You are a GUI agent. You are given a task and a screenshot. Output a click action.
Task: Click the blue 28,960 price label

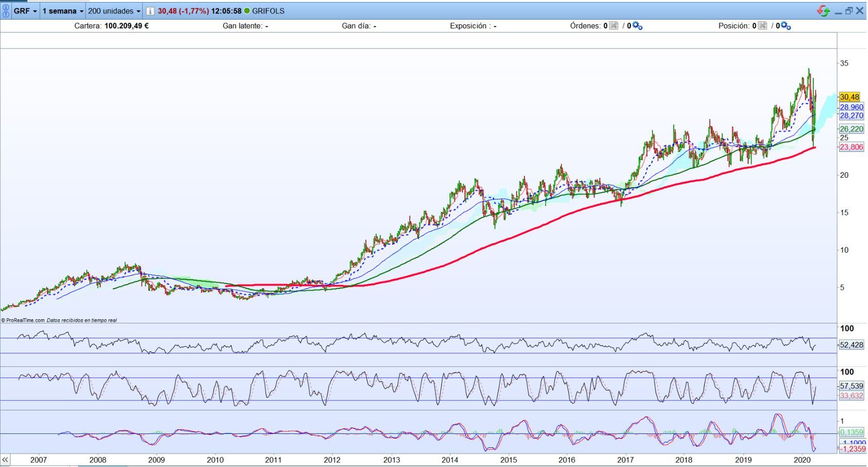tap(851, 107)
